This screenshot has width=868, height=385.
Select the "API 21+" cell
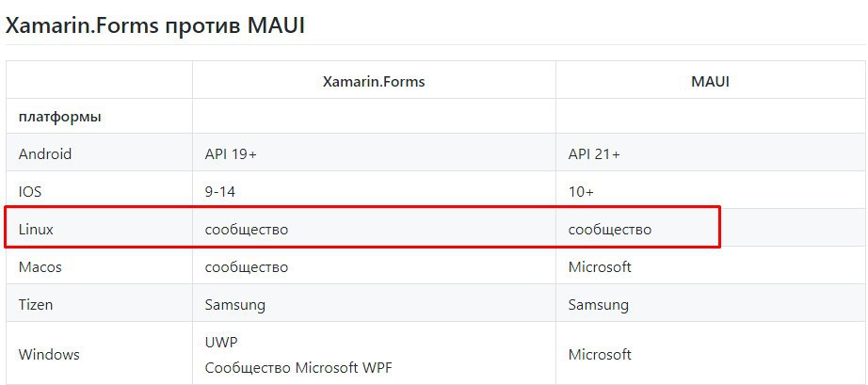[594, 154]
